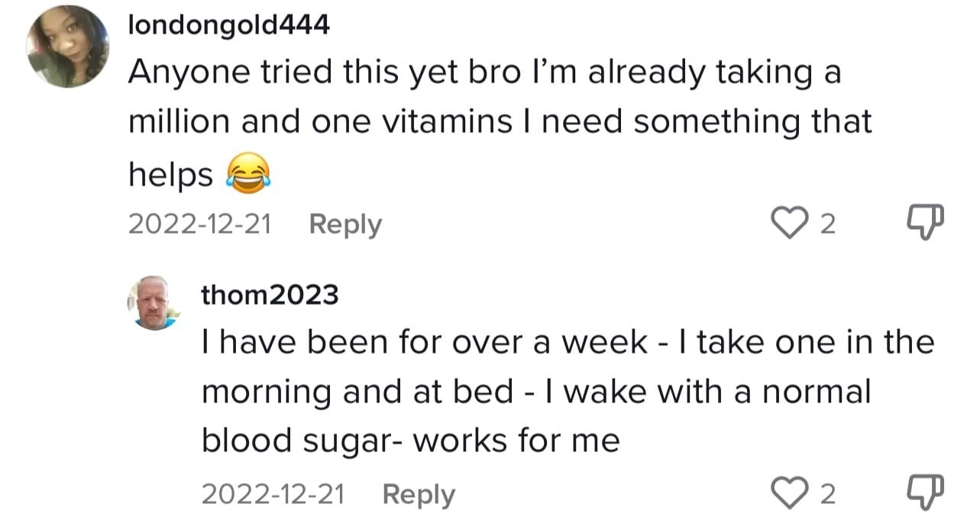
Task: Open londongold444's profile picture
Action: click(x=68, y=46)
